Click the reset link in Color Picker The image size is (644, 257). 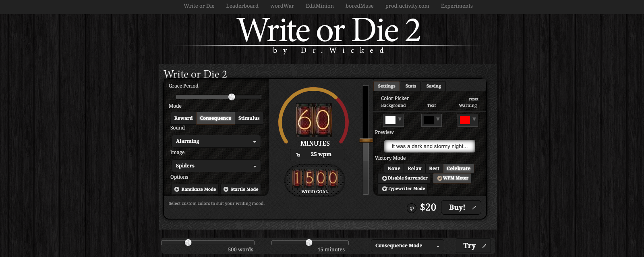pos(474,99)
